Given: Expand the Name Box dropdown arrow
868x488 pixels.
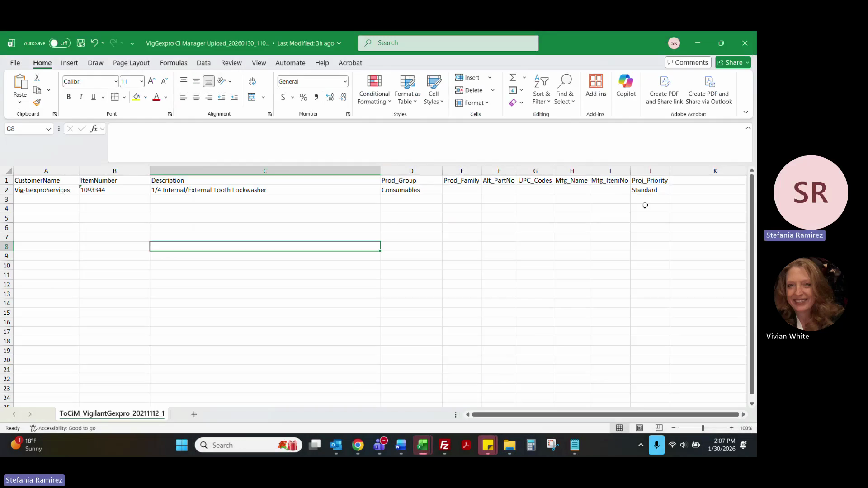Looking at the screenshot, I should [48, 129].
